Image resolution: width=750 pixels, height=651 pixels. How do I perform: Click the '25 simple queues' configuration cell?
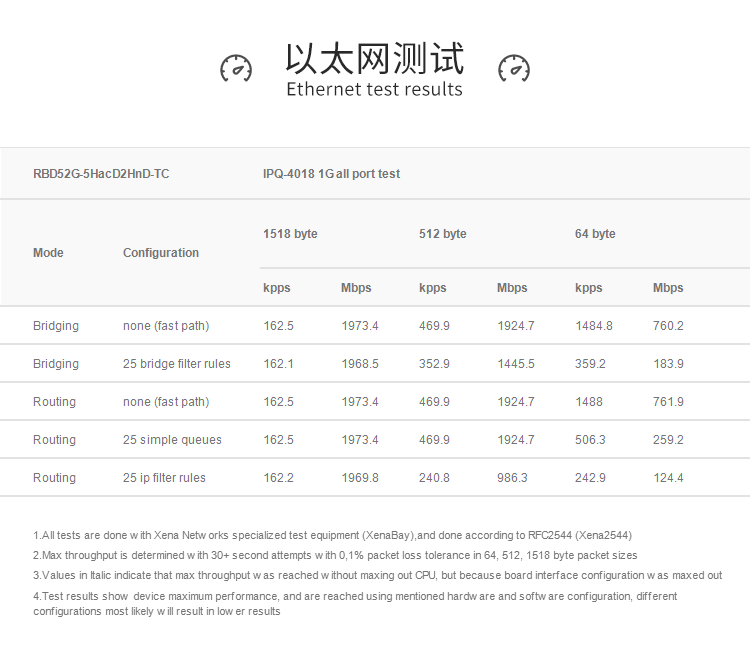[172, 440]
